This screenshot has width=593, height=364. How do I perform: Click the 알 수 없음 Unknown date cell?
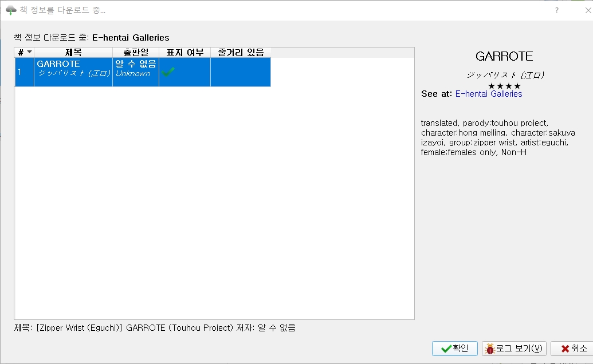coord(136,72)
